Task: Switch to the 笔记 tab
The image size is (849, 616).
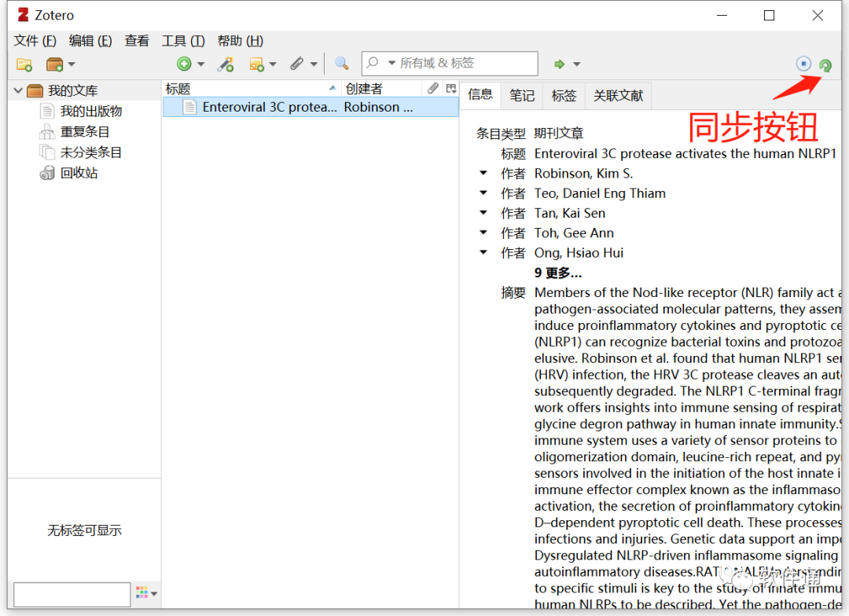Action: pos(522,96)
